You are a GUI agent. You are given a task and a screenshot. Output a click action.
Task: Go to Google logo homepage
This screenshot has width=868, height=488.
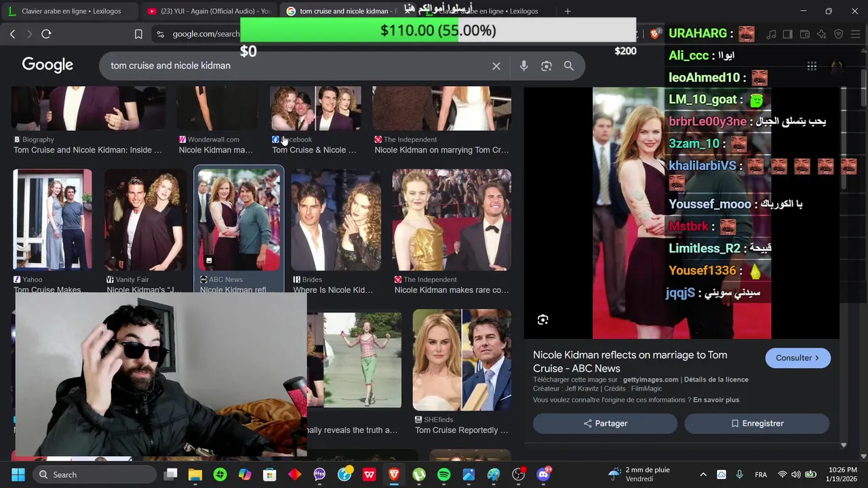click(x=47, y=65)
